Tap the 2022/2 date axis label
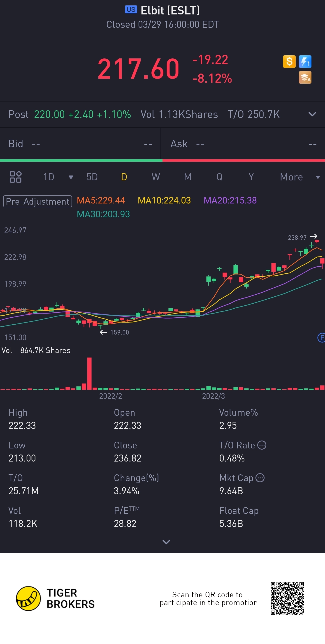This screenshot has width=325, height=644. 111,396
